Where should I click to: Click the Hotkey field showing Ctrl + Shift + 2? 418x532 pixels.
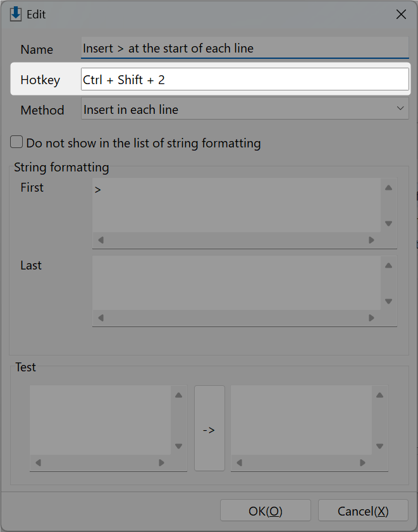(245, 80)
